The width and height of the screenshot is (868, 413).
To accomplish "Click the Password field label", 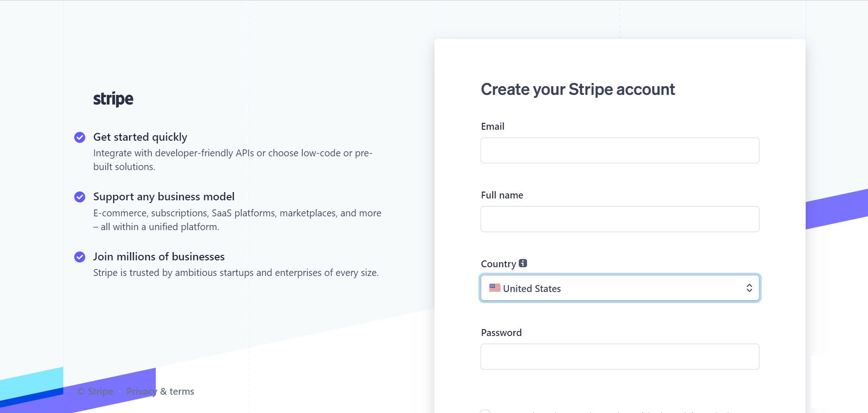I will tap(501, 333).
